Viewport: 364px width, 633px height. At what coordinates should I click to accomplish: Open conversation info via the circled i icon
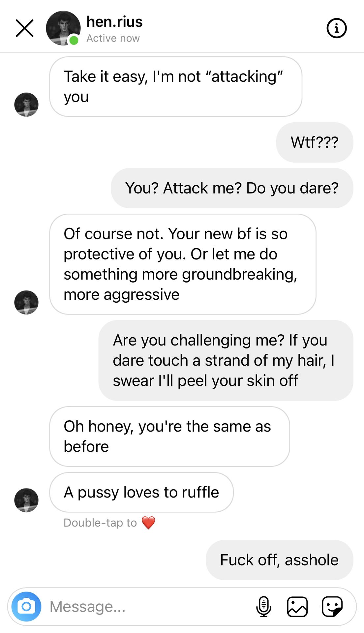pos(336,28)
